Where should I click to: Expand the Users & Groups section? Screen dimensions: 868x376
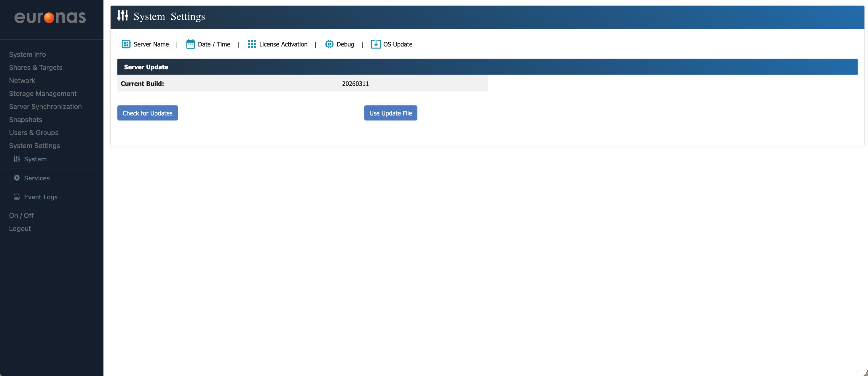(x=34, y=133)
